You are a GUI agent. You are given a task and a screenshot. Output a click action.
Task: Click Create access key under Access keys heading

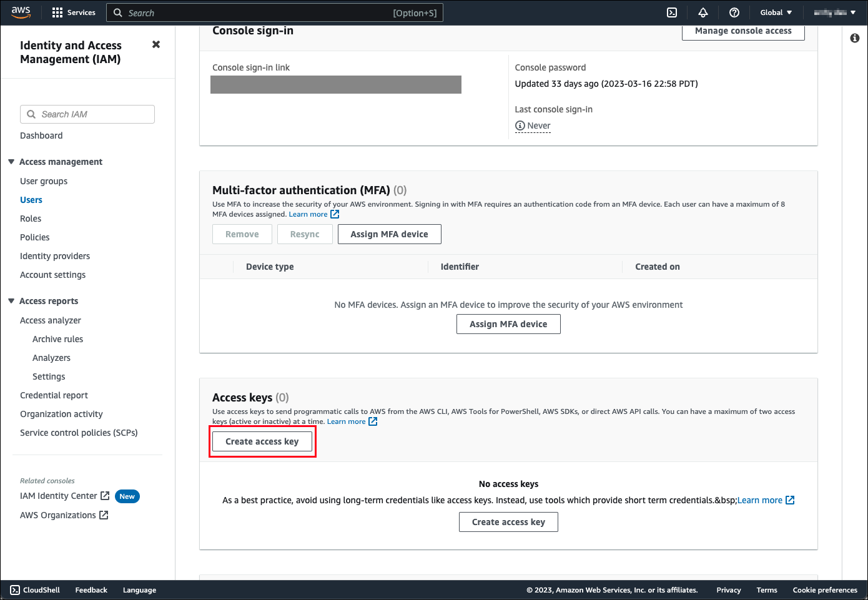point(262,441)
